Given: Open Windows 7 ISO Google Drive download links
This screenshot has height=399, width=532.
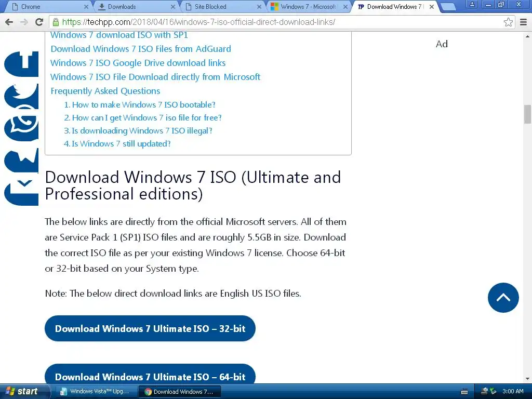Looking at the screenshot, I should point(138,63).
